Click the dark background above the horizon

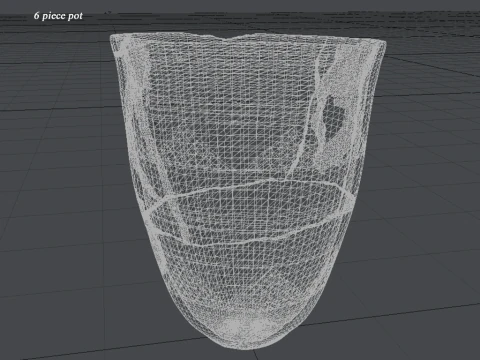[x=240, y=6]
